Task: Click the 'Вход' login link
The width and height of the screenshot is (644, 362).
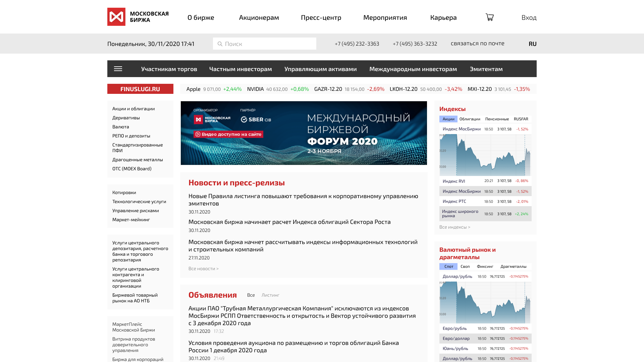Action: [529, 17]
